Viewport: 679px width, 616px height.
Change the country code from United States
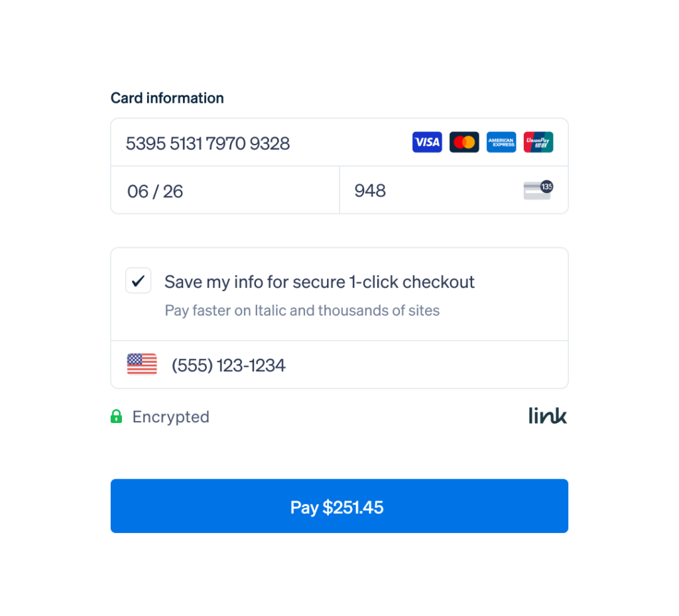141,363
